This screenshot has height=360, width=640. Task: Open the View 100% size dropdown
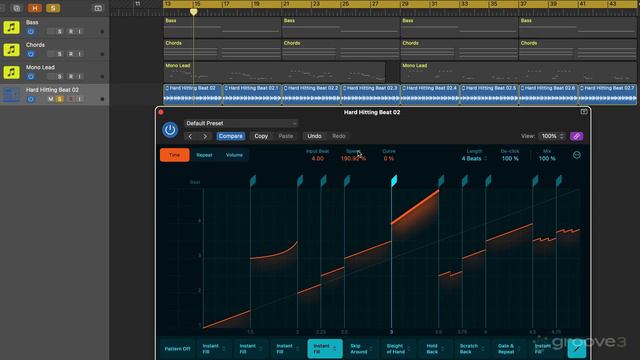[552, 136]
